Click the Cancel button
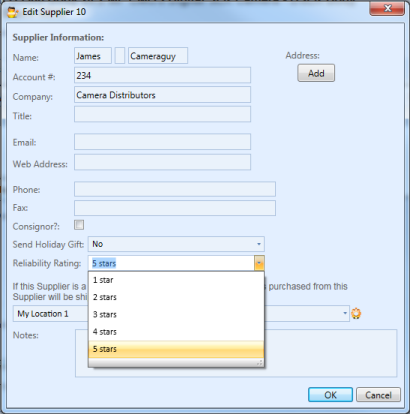Viewport: 410px width, 414px height. tap(378, 395)
